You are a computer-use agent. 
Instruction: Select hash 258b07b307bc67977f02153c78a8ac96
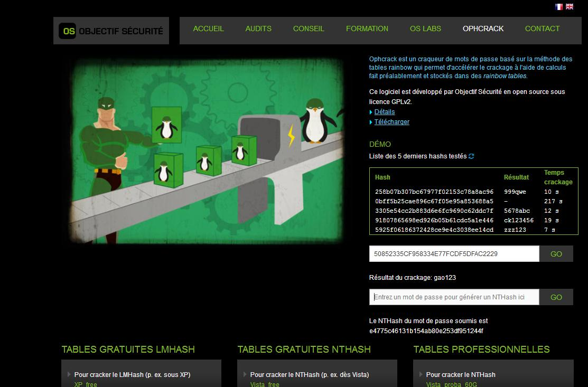pos(434,192)
